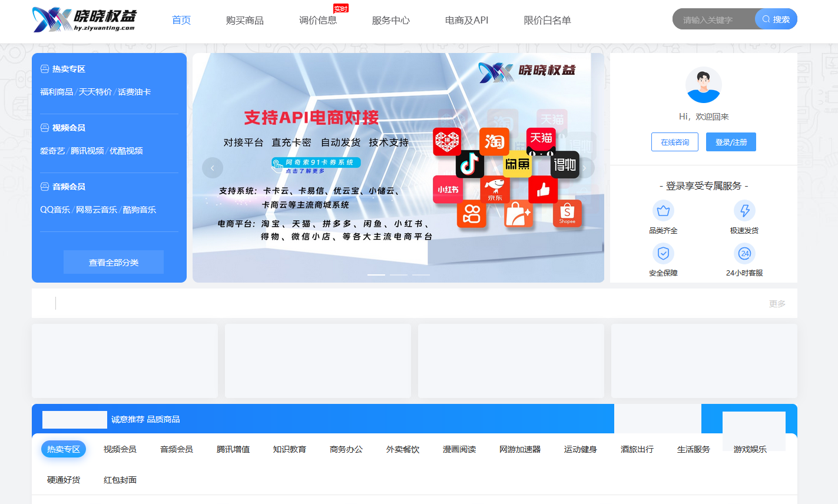The image size is (838, 504).
Task: Click the TikTok app icon in banner
Action: click(x=469, y=164)
